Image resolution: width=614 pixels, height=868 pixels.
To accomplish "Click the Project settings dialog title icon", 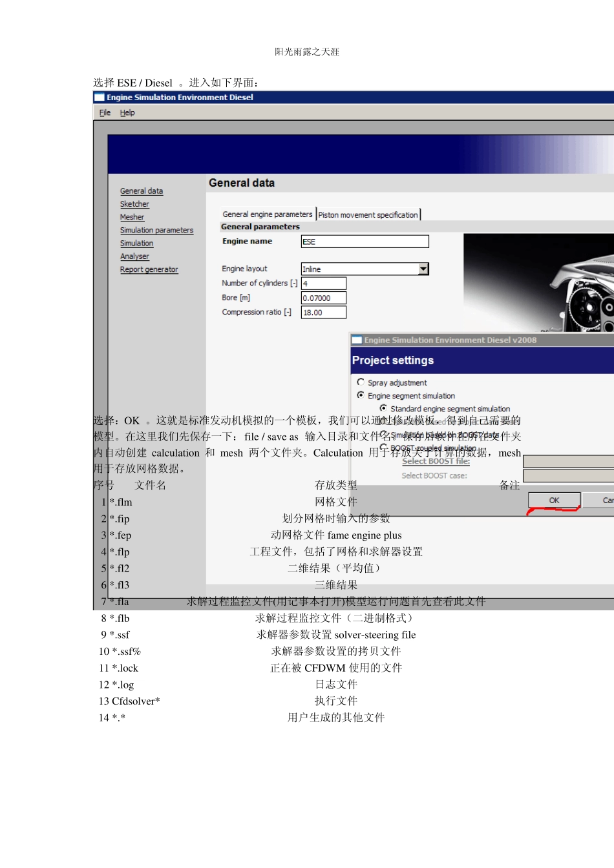I will click(357, 340).
